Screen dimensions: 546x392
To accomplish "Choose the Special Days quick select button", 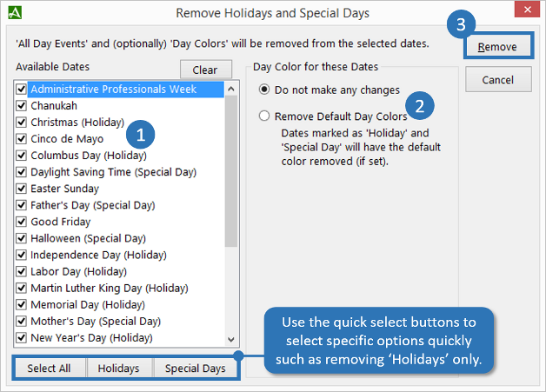I will pyautogui.click(x=196, y=368).
